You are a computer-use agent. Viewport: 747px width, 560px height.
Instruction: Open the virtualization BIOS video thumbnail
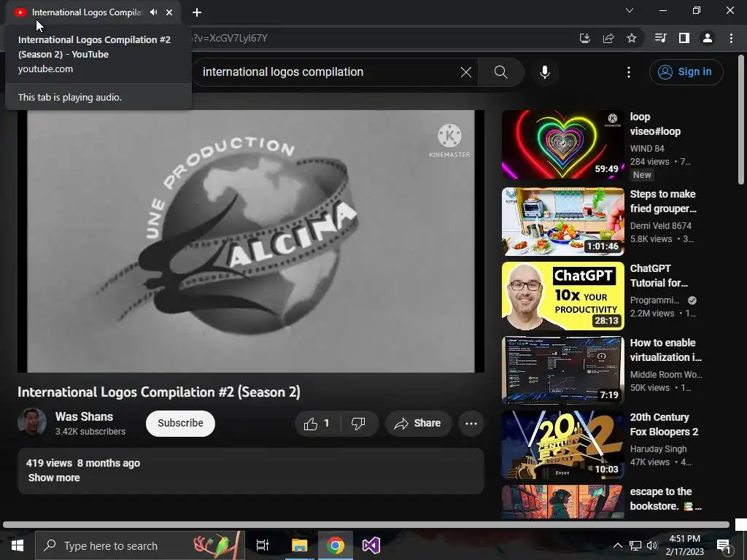(x=562, y=370)
